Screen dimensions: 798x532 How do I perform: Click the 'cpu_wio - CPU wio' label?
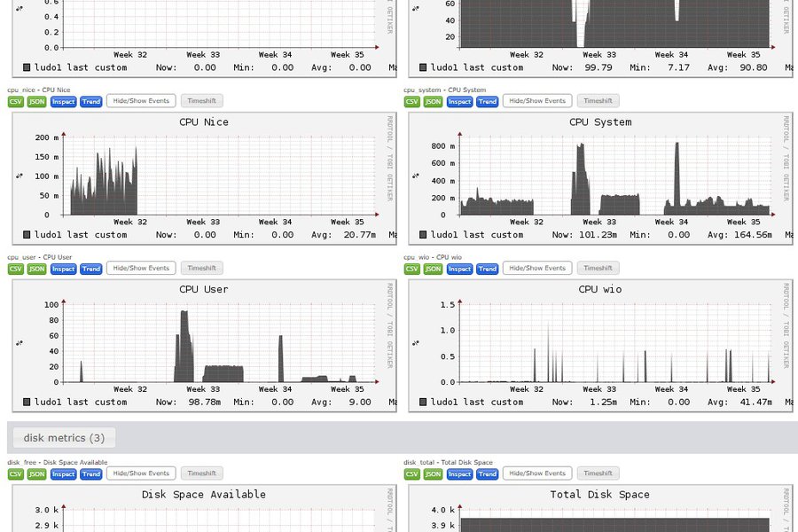[433, 257]
